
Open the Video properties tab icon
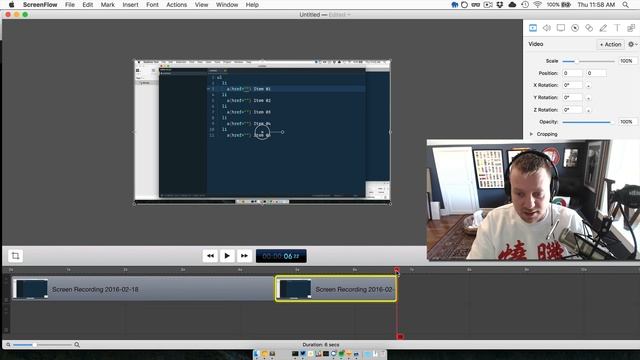click(x=533, y=28)
